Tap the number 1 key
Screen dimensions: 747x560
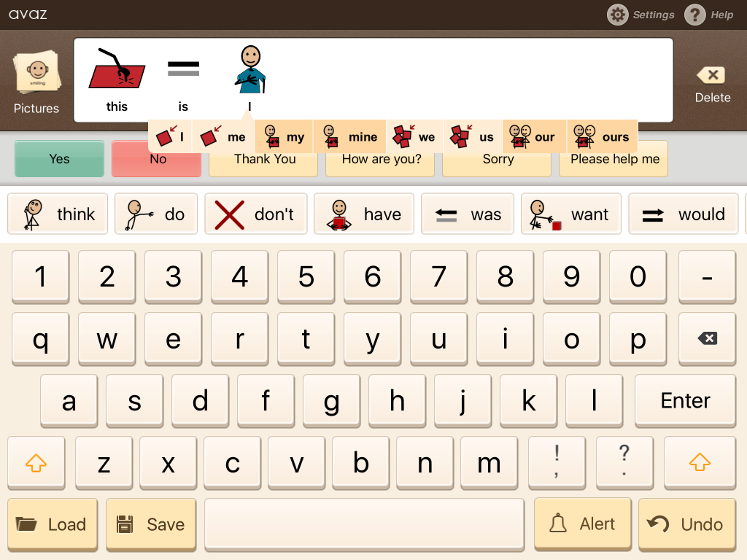pyautogui.click(x=41, y=276)
